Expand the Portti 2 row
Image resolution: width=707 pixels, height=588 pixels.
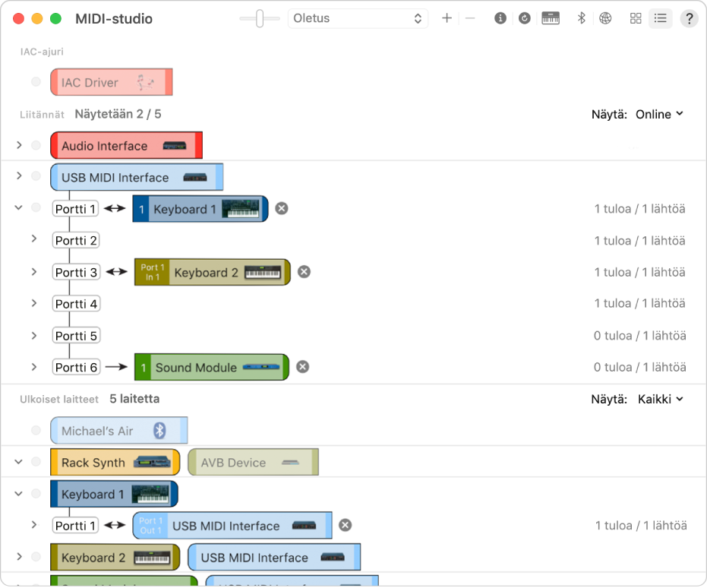click(x=34, y=239)
